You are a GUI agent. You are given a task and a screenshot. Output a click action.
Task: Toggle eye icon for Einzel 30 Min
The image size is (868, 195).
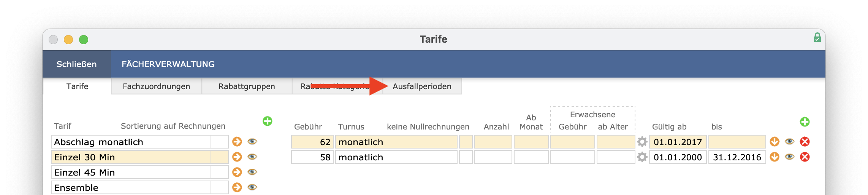tap(252, 157)
